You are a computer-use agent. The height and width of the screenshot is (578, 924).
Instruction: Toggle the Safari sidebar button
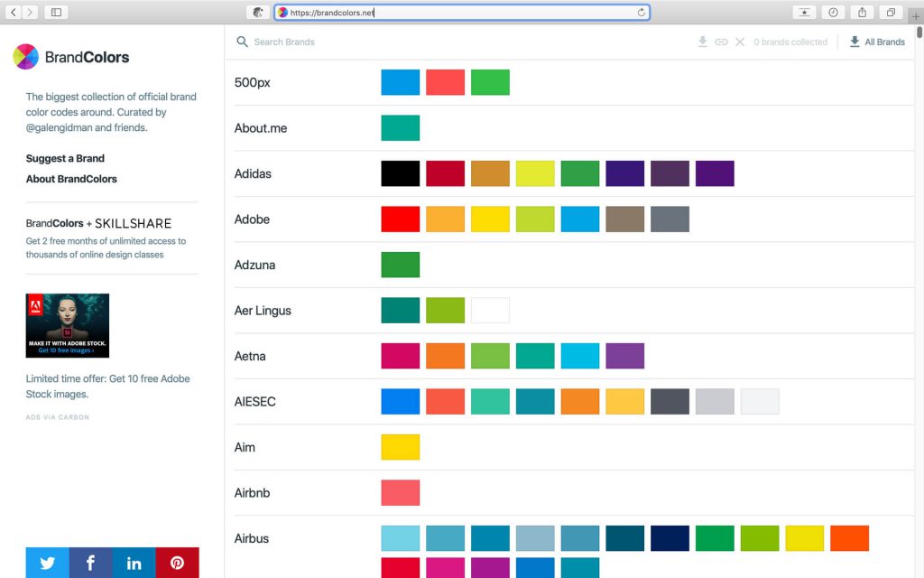tap(57, 12)
